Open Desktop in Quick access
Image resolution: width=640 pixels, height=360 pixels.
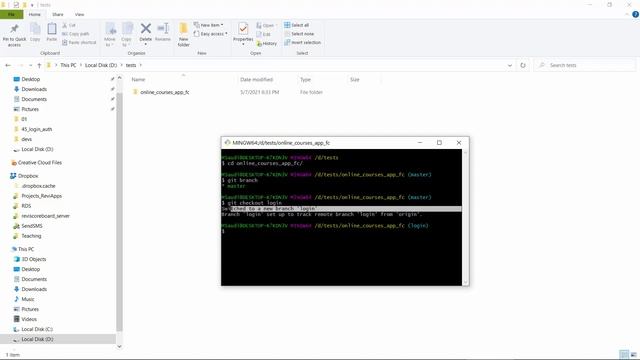coord(30,79)
